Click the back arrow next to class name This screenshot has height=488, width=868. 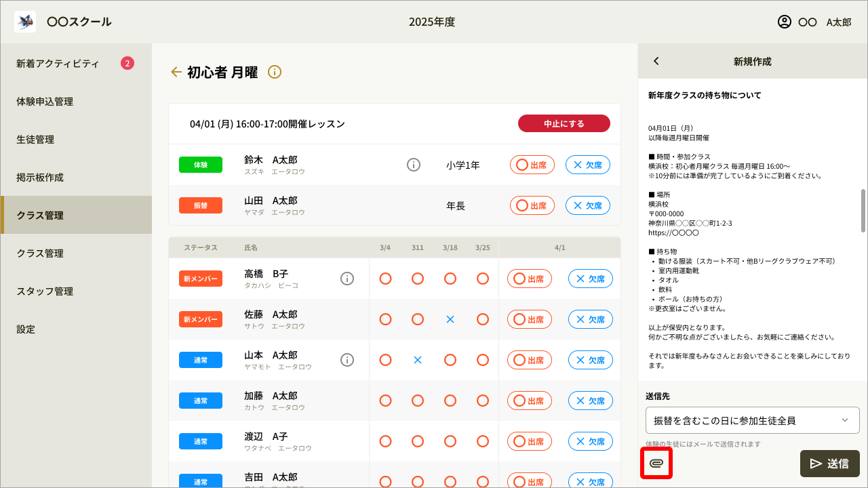click(176, 72)
